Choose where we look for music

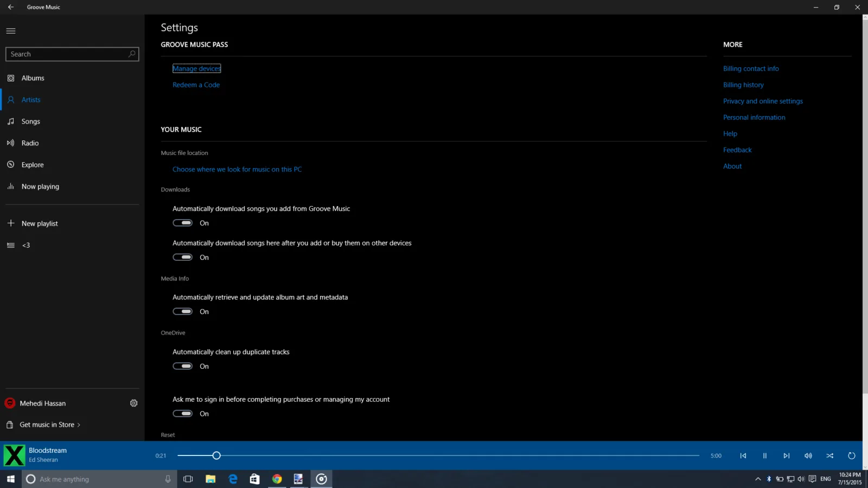pyautogui.click(x=237, y=169)
